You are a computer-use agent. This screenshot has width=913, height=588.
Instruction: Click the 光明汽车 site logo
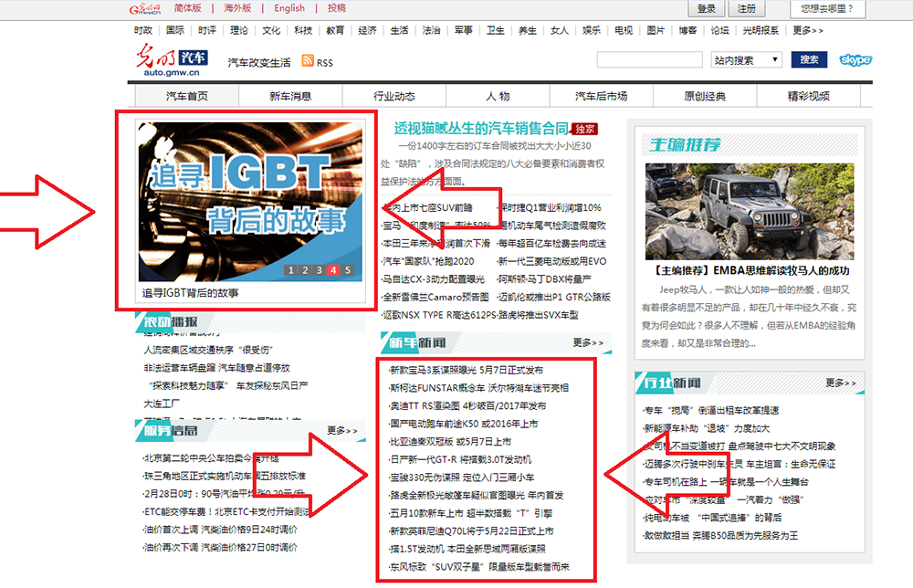(168, 60)
